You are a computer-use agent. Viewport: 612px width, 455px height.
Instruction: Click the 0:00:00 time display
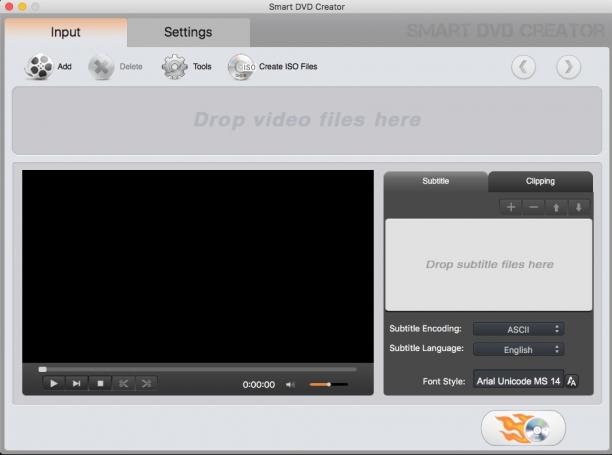(258, 385)
